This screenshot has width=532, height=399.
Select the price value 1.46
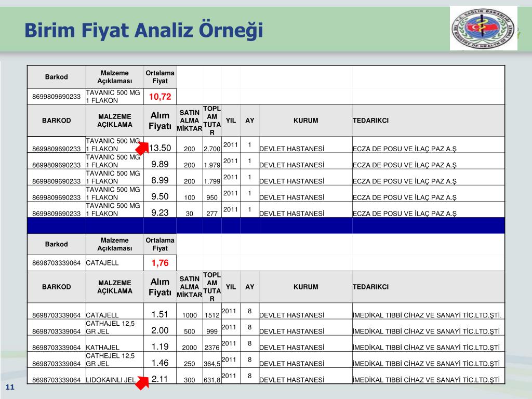click(160, 363)
